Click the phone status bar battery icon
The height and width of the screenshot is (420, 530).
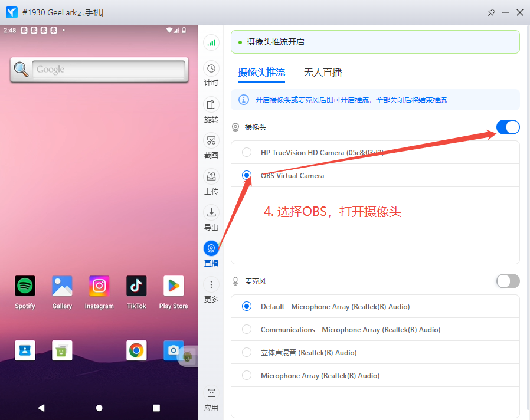coord(184,30)
